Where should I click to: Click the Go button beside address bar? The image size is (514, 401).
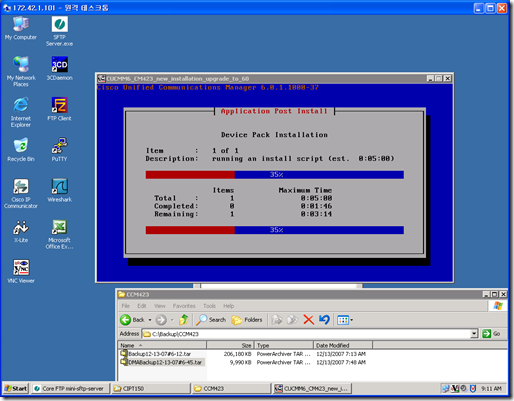tap(491, 334)
